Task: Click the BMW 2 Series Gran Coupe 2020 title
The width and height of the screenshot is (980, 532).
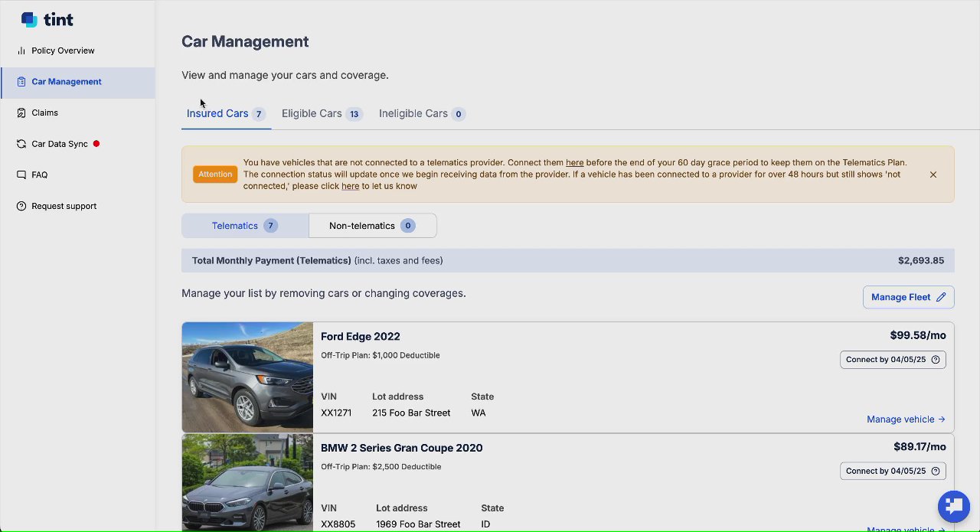Action: (401, 448)
